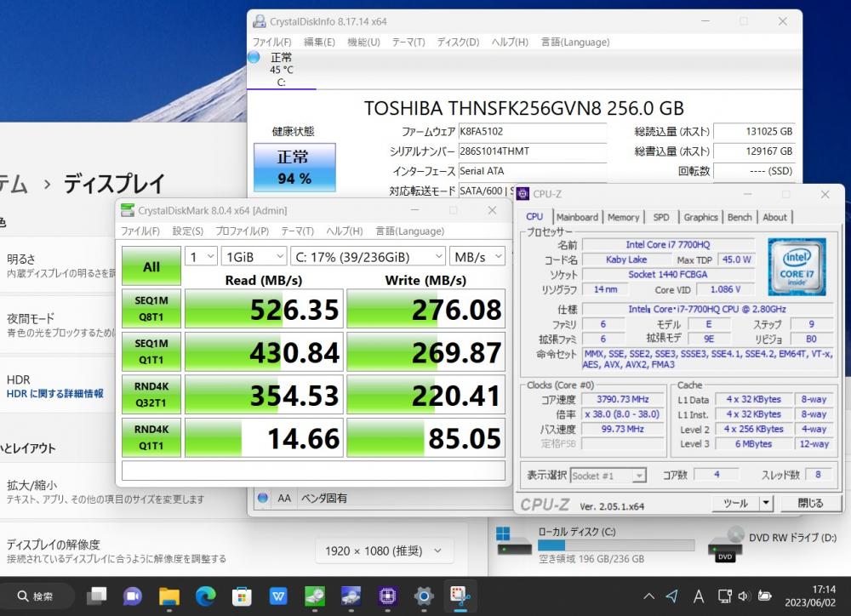Switch to the Bench tab in CPU-Z
Viewport: 851px width, 616px height.
(x=740, y=217)
